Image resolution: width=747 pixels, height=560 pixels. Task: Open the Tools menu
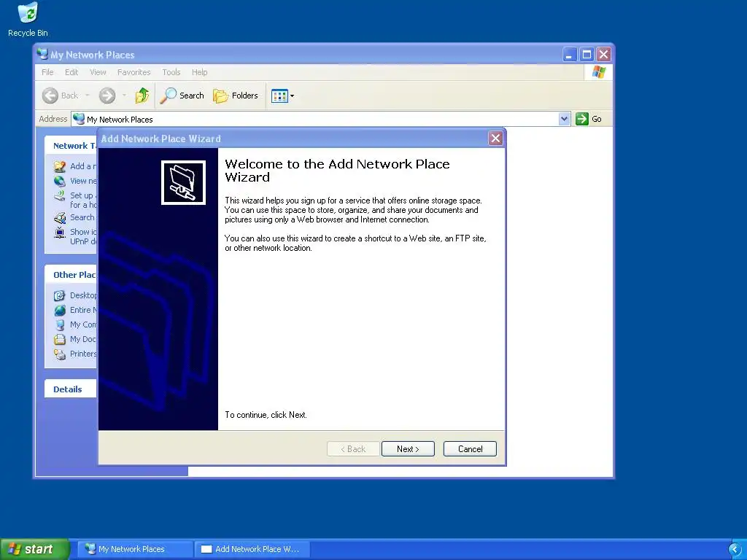(x=171, y=72)
